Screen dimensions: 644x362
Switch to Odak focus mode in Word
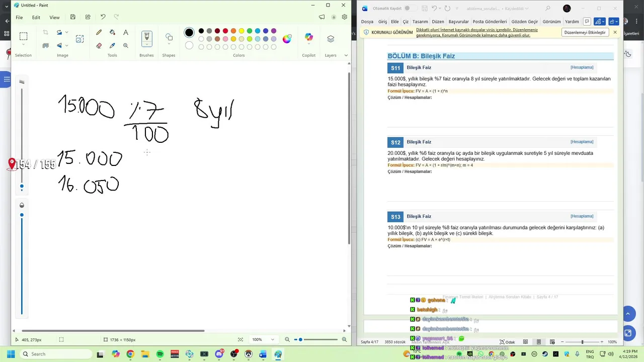click(x=507, y=342)
